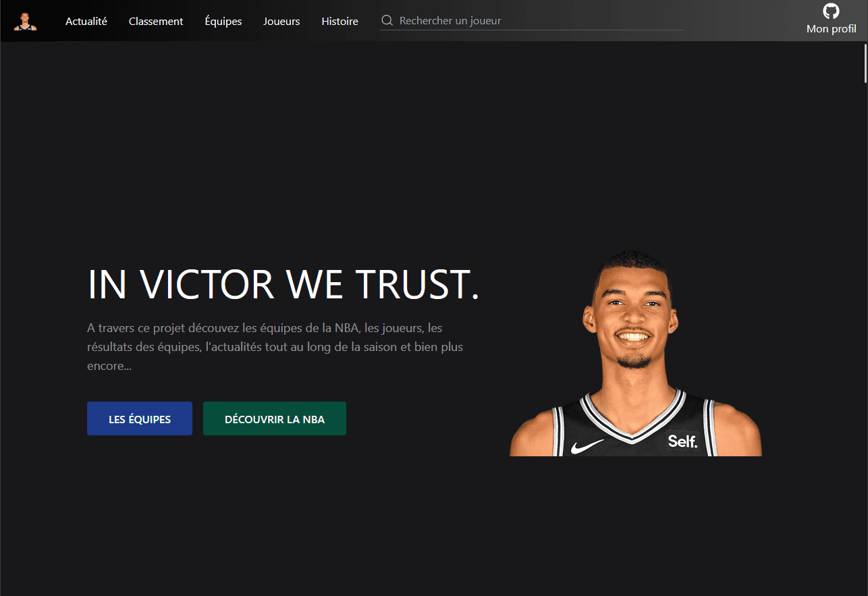868x596 pixels.
Task: Open the Actualité menu item
Action: coord(86,21)
